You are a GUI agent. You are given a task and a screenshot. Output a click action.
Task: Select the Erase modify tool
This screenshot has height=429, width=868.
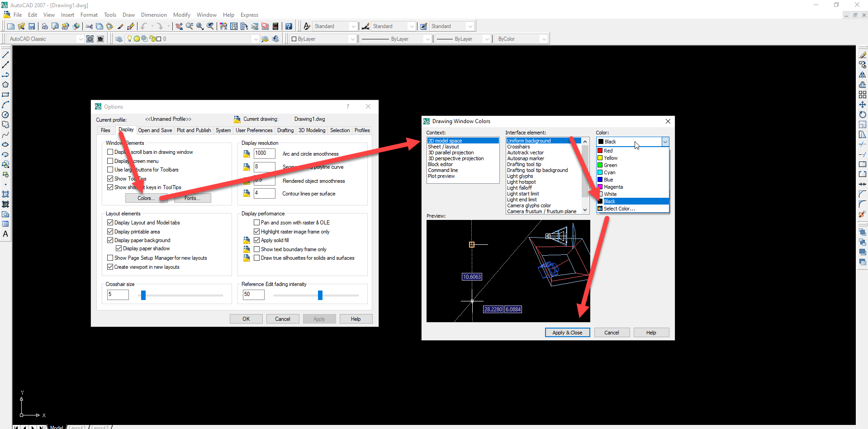pyautogui.click(x=863, y=55)
